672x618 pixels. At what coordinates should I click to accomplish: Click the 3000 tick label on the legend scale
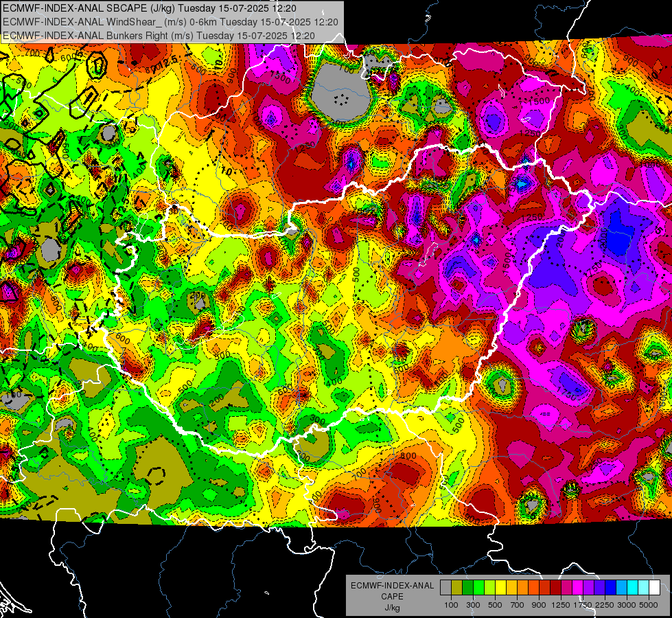[x=627, y=605]
